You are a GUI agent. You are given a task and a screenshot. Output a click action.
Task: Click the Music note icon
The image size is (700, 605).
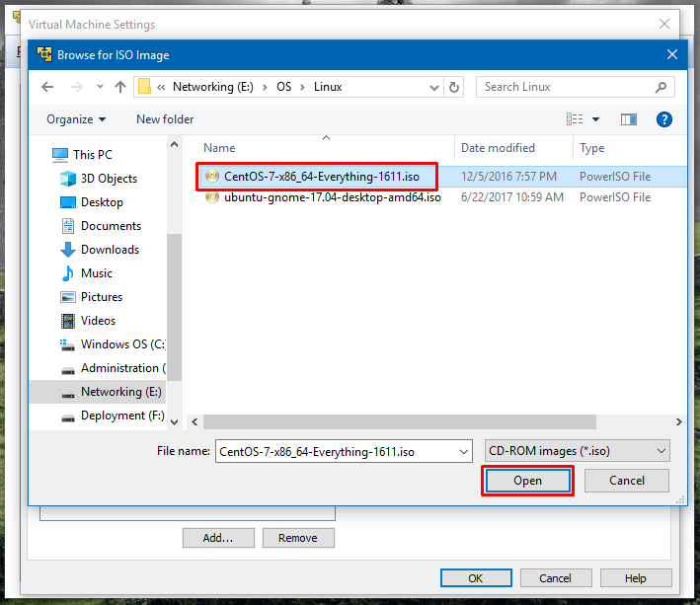[68, 273]
